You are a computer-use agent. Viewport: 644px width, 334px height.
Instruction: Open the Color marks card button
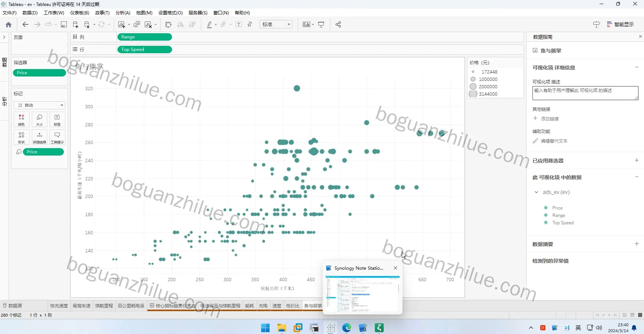tap(21, 119)
